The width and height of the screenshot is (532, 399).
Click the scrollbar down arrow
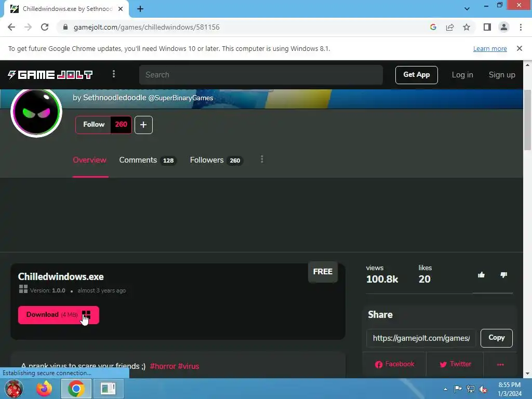528,374
